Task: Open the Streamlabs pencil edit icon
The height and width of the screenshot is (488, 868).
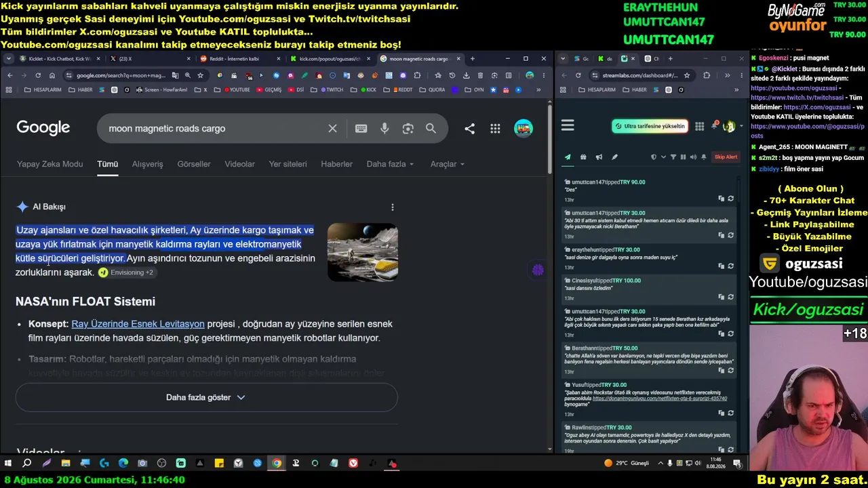Action: click(x=614, y=157)
